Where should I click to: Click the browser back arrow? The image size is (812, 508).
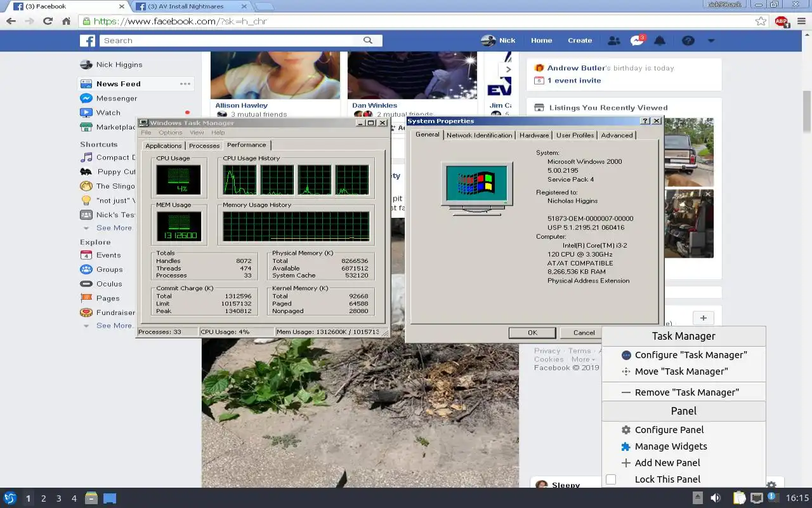(x=11, y=21)
